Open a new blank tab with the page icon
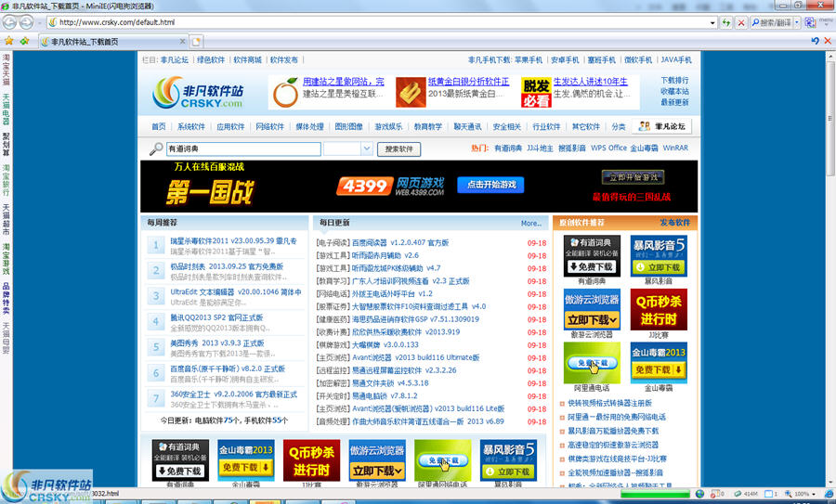Screen dimensions: 836x504 [197, 42]
